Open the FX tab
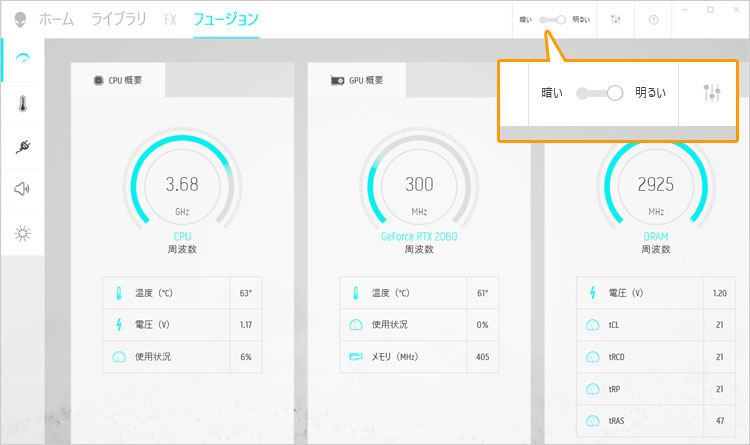 [170, 20]
